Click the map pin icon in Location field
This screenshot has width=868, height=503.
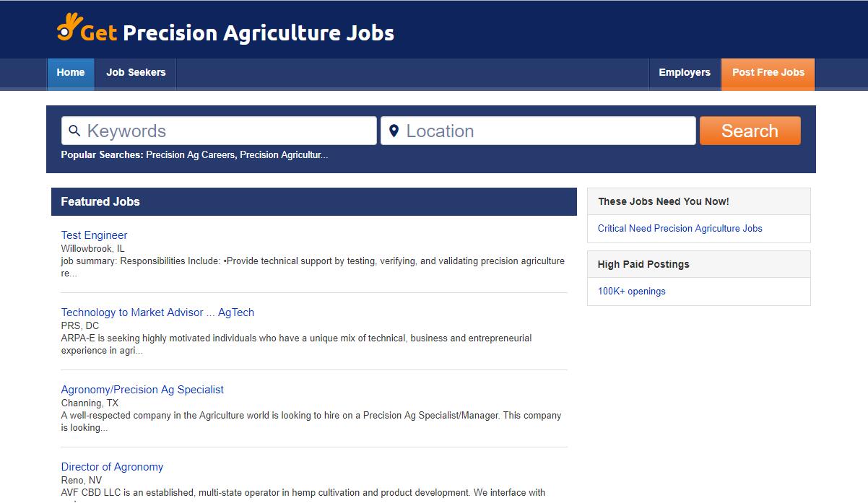point(394,131)
